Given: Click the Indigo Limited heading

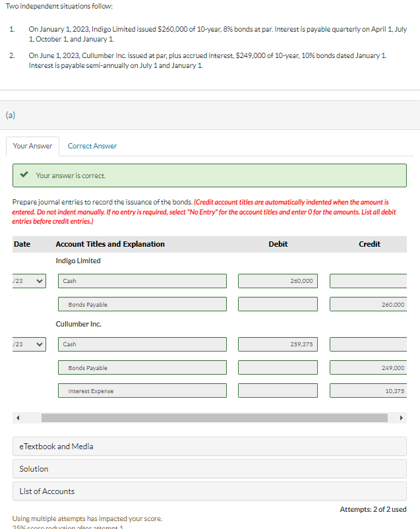Looking at the screenshot, I should point(78,261).
